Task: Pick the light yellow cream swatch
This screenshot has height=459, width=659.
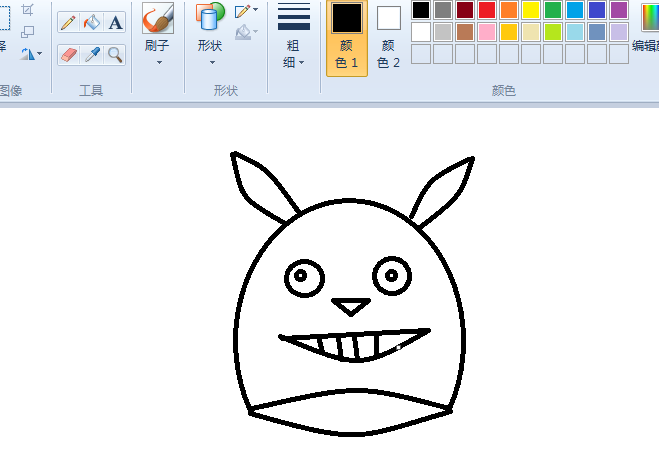Action: pos(531,32)
